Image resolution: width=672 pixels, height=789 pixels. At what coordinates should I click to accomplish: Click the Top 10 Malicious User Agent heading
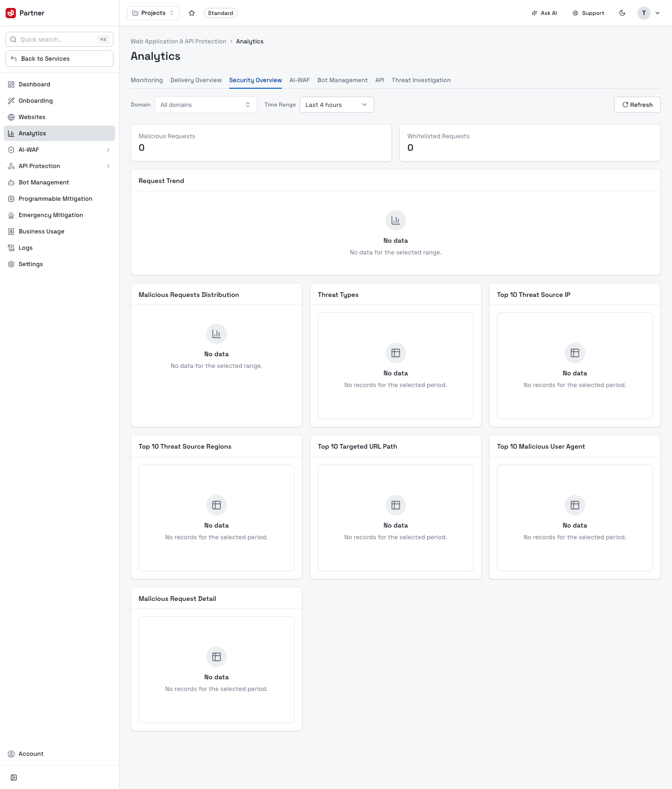coord(541,447)
